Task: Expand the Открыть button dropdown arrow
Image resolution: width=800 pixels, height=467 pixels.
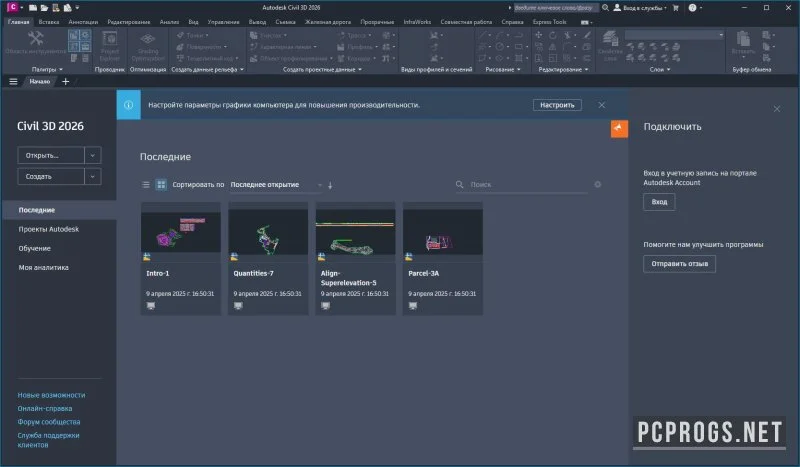Action: click(93, 155)
